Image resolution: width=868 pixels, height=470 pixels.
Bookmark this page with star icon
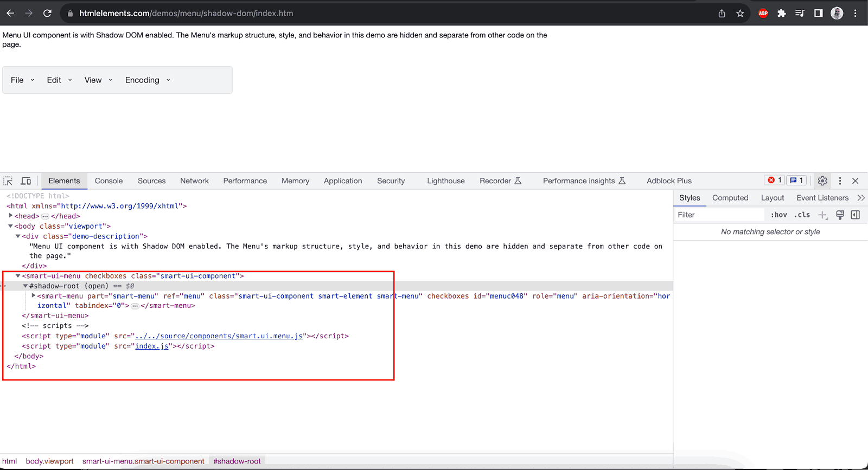click(740, 14)
